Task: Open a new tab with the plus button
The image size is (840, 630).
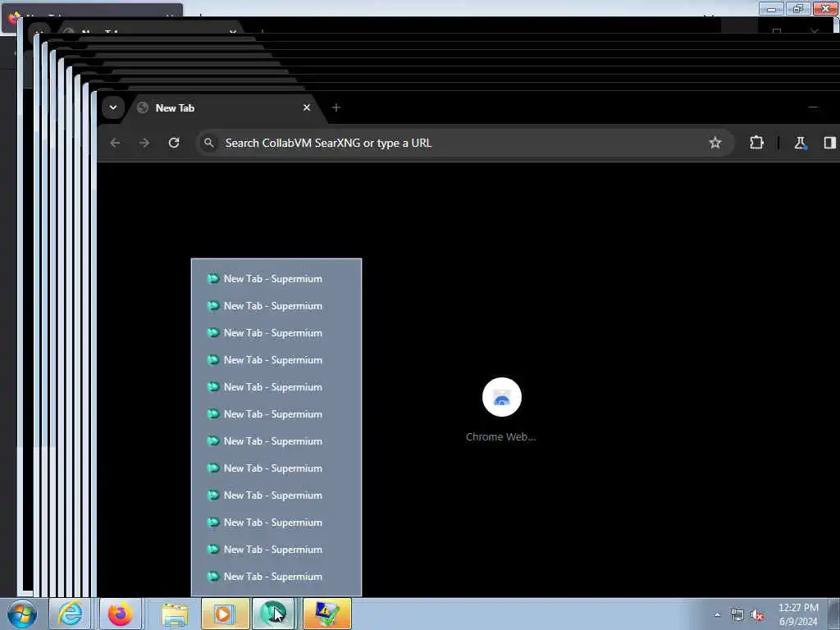Action: [x=336, y=107]
